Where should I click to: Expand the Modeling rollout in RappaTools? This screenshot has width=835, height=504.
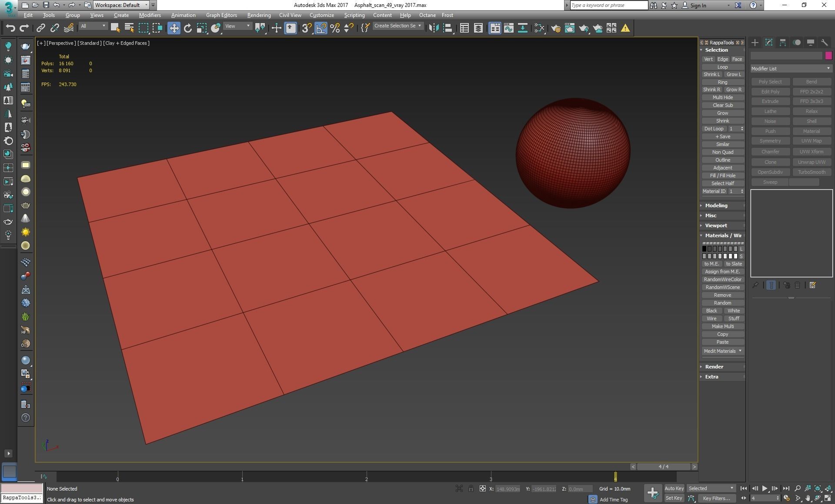click(x=716, y=206)
